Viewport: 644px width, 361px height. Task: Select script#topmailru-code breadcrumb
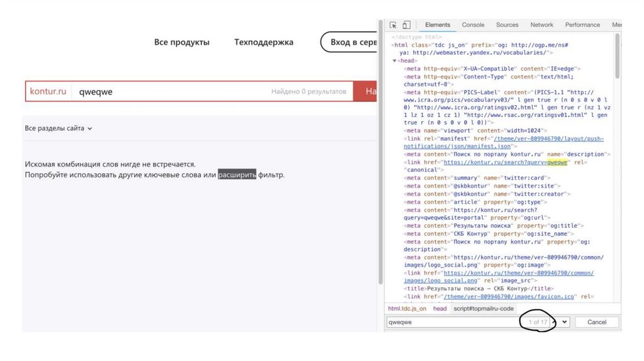click(x=484, y=308)
